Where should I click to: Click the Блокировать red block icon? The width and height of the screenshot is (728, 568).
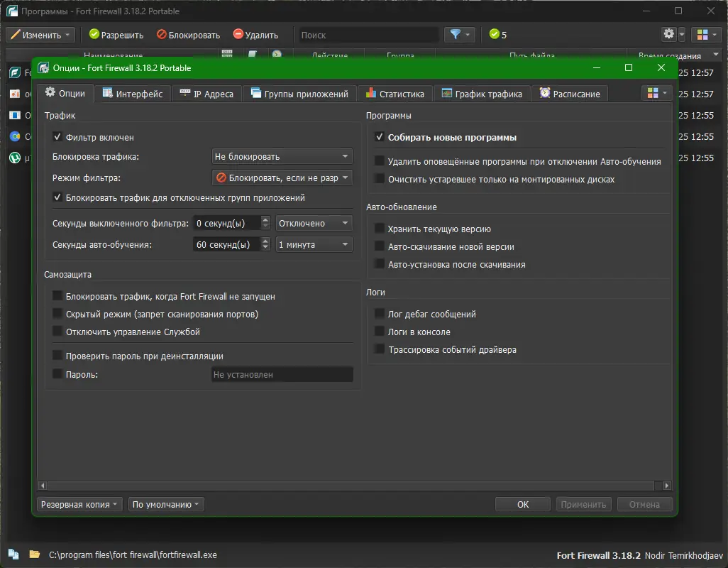click(x=162, y=34)
